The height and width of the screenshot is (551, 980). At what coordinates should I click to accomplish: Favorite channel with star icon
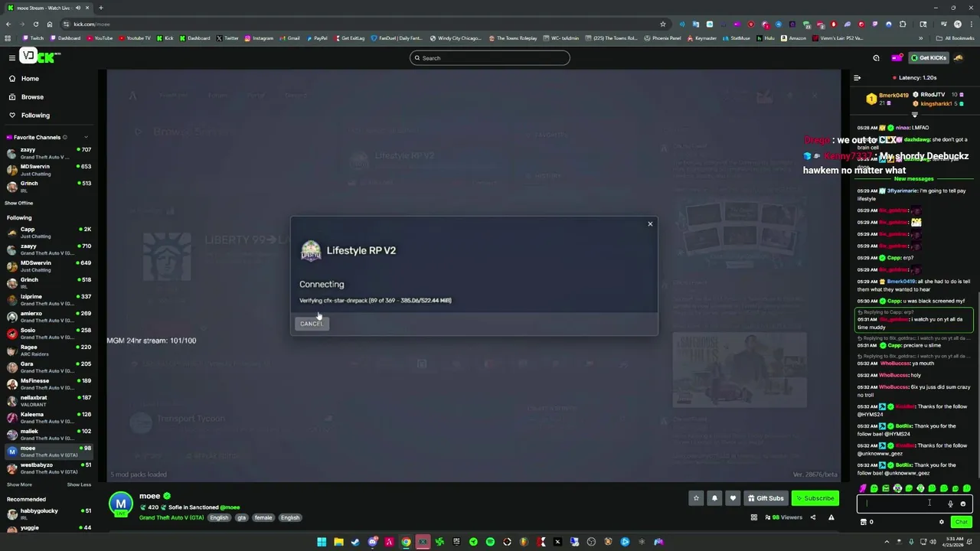(x=696, y=498)
